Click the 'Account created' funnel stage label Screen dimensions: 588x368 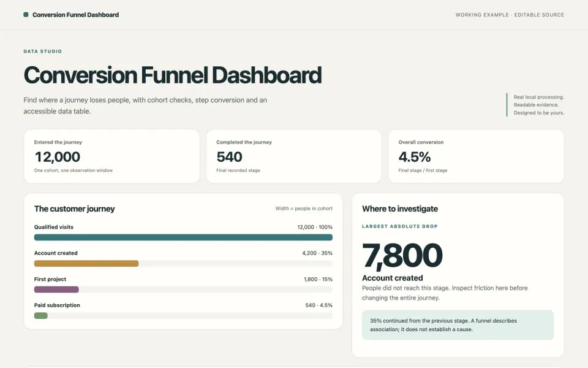coord(56,253)
